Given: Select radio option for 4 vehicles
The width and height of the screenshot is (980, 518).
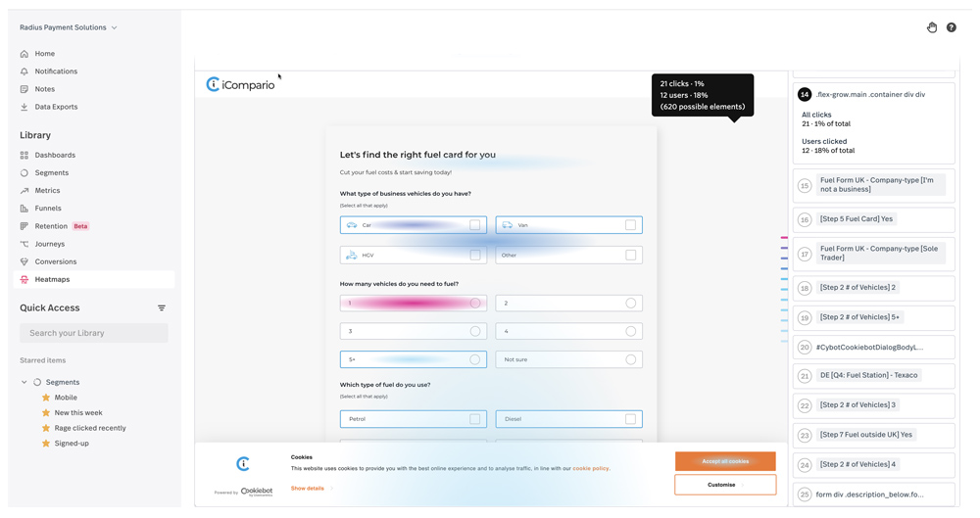Looking at the screenshot, I should [x=630, y=332].
